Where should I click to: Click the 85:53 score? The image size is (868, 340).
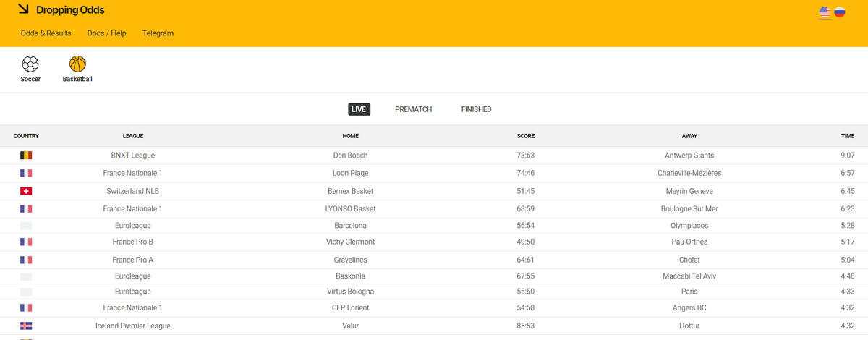(526, 326)
